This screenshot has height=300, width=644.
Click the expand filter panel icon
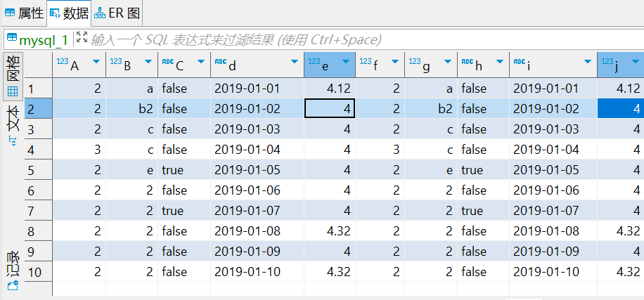tap(82, 38)
